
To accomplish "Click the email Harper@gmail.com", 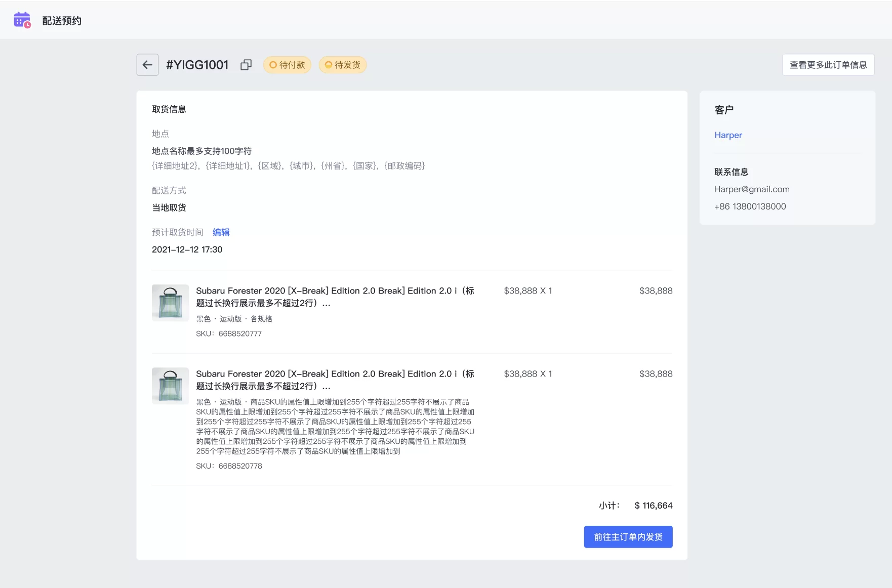I will (x=751, y=189).
